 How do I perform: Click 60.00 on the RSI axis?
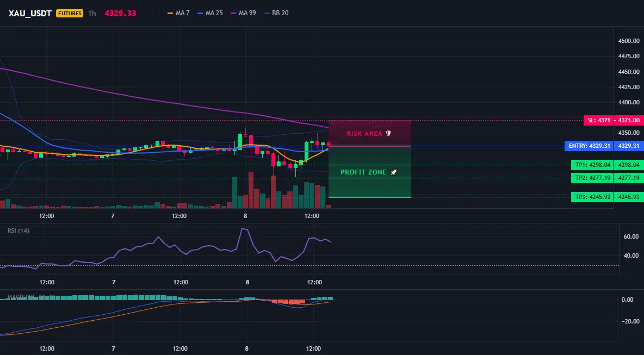(631, 236)
